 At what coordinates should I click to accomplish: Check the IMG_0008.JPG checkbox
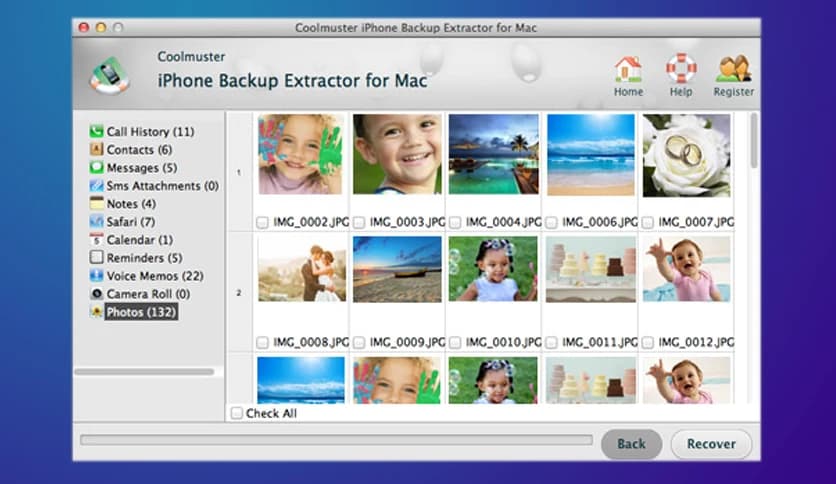tap(262, 342)
